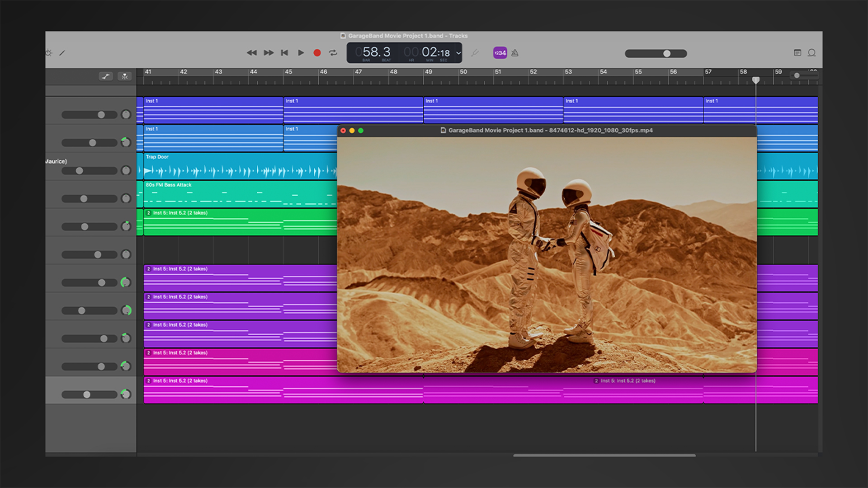Viewport: 868px width, 488px height.
Task: Select top-track Inst 1 region starting at bar 53
Action: (633, 110)
